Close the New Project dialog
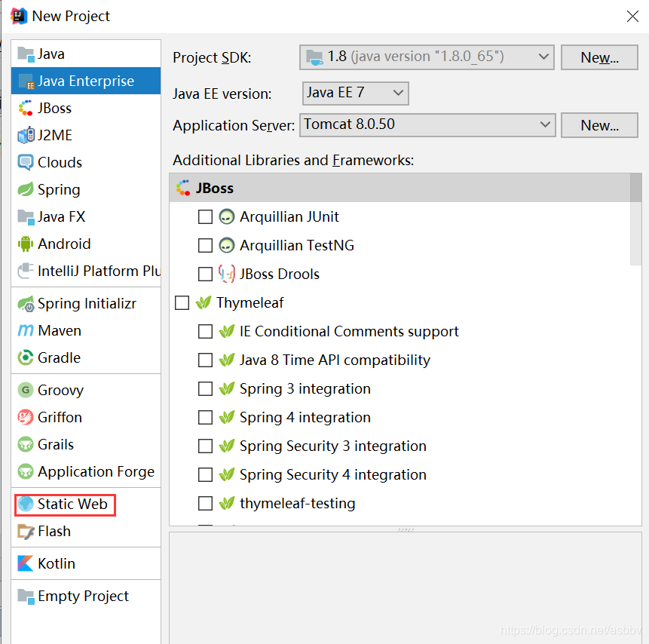 632,16
